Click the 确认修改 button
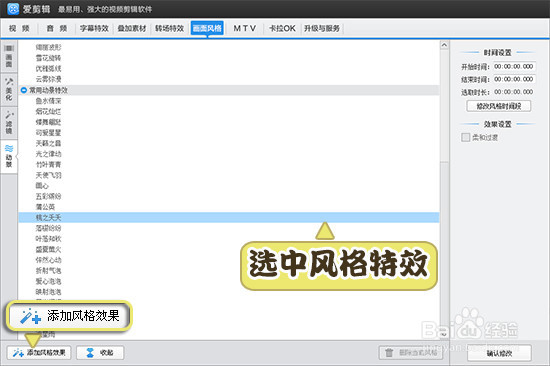 tap(499, 353)
